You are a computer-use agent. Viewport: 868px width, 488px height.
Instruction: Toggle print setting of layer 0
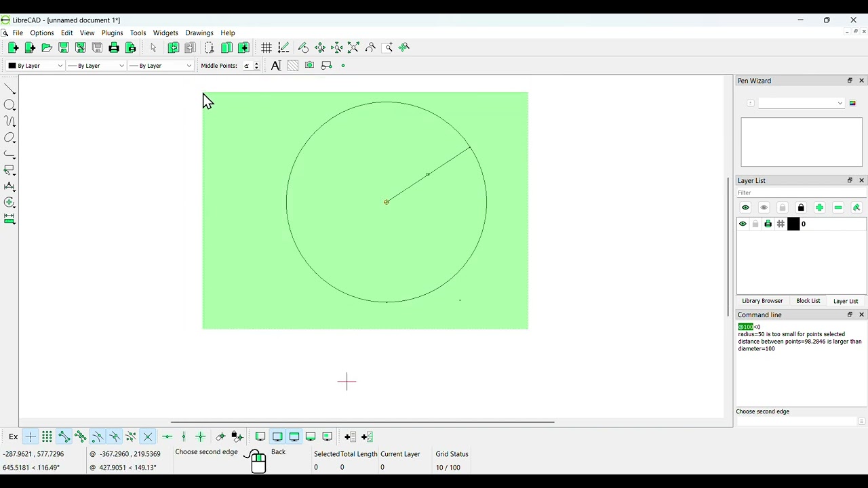tap(768, 224)
